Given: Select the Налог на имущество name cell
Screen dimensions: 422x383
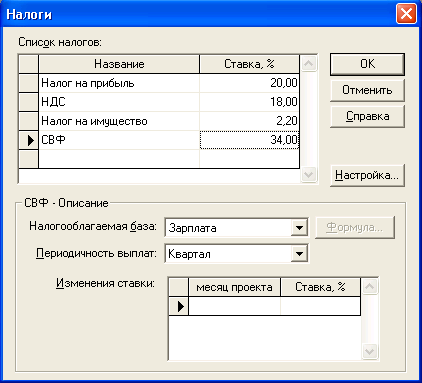Looking at the screenshot, I should click(119, 121).
